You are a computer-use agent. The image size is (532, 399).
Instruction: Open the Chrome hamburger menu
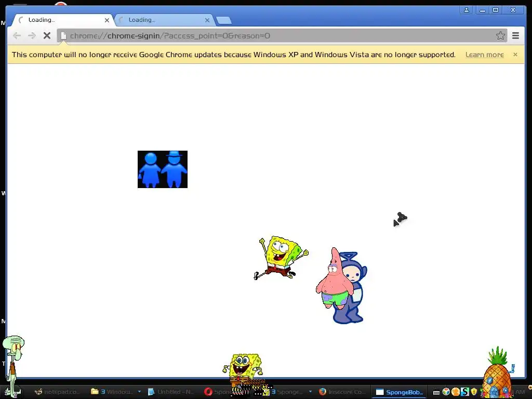click(515, 36)
